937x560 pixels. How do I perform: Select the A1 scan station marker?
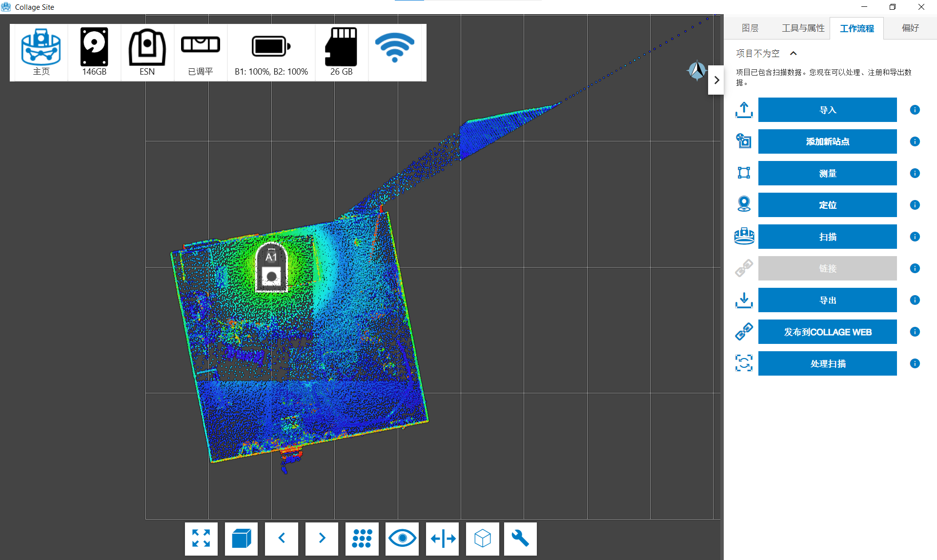pos(271,268)
